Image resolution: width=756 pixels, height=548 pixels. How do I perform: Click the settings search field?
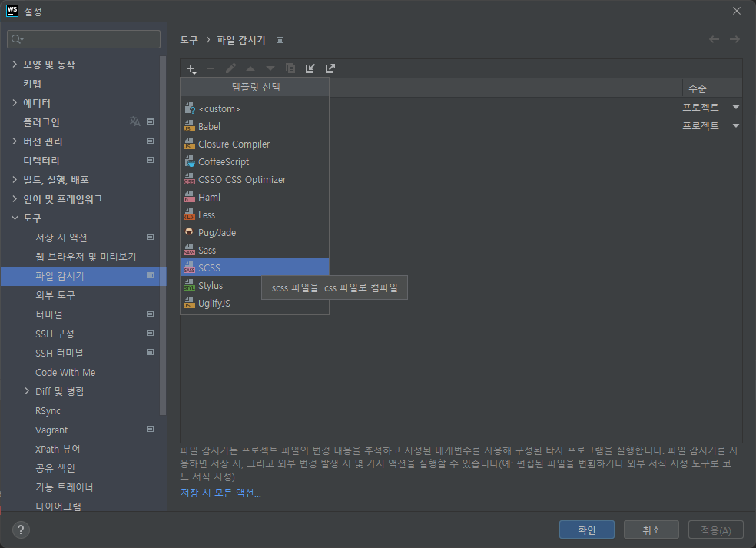click(x=84, y=39)
